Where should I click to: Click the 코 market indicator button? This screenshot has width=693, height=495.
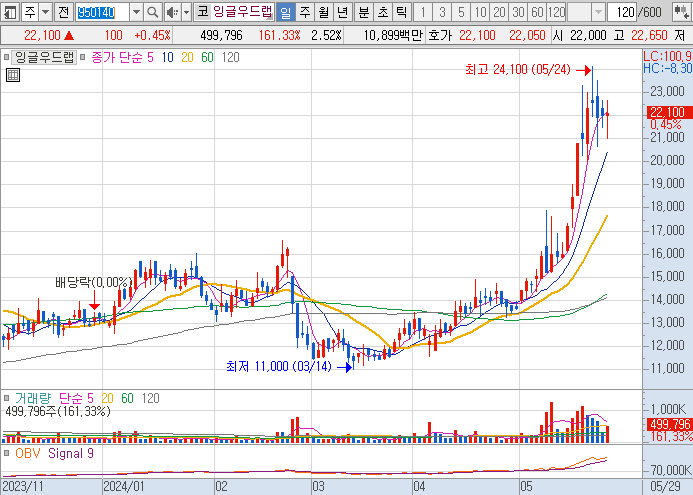pyautogui.click(x=202, y=12)
